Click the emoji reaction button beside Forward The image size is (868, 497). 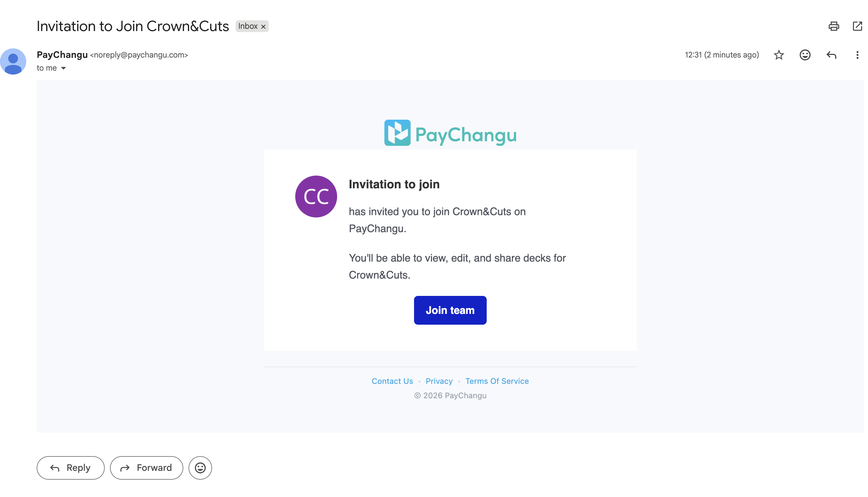tap(200, 468)
